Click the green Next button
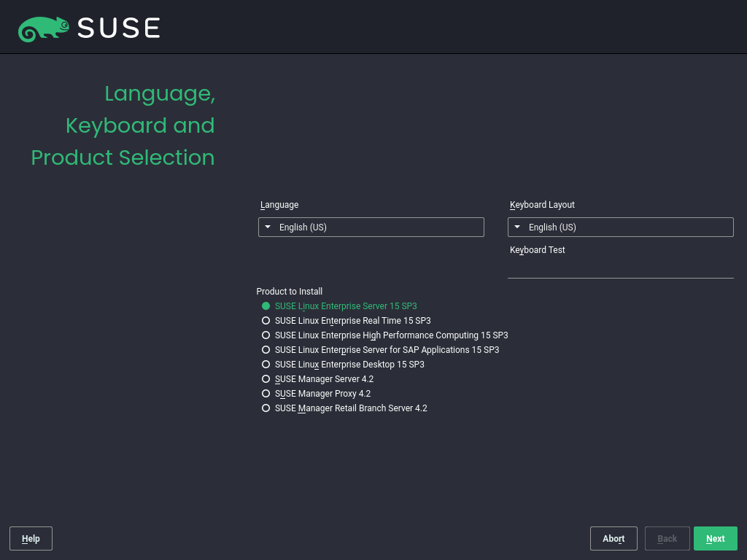The image size is (747, 560). point(715,539)
